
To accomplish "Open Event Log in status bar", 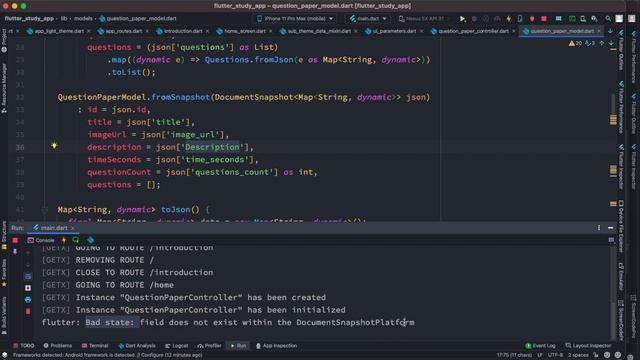I will (x=540, y=346).
